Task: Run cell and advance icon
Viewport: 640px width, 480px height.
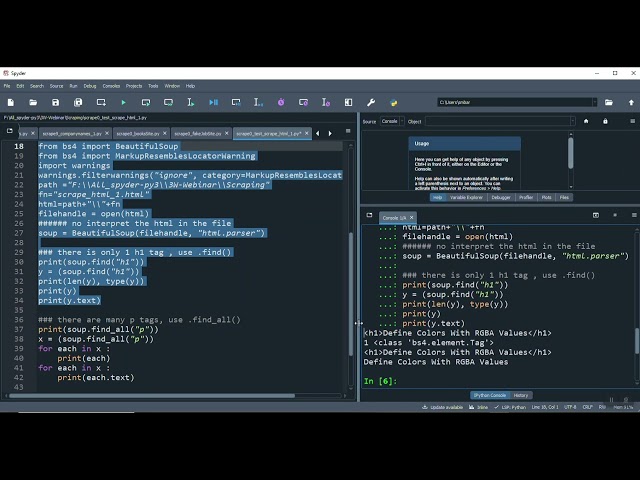Action: (x=168, y=102)
